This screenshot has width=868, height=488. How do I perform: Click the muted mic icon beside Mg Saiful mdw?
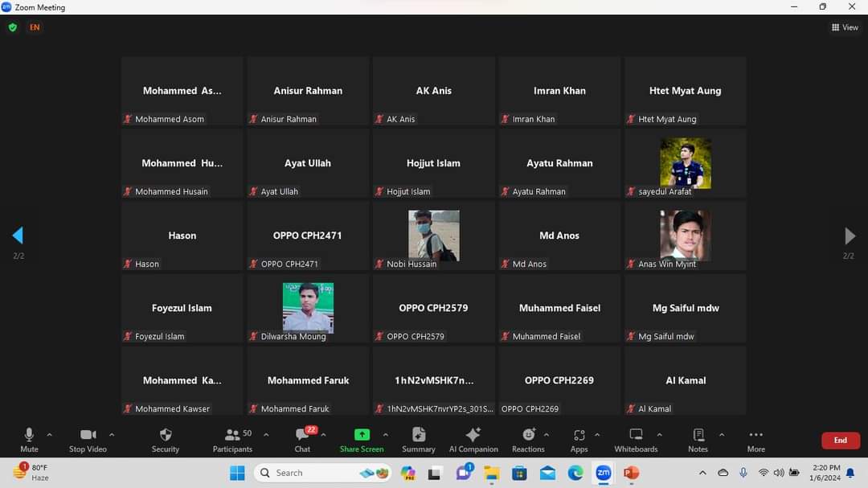pos(631,336)
